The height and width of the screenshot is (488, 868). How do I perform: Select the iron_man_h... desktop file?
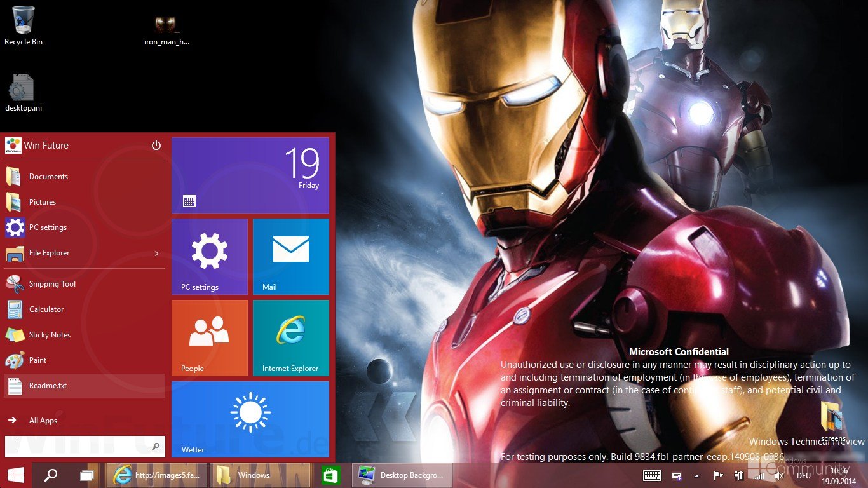166,30
